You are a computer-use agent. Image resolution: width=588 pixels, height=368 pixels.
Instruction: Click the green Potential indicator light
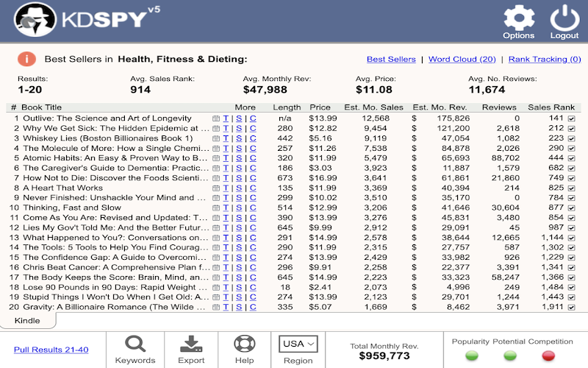(510, 355)
